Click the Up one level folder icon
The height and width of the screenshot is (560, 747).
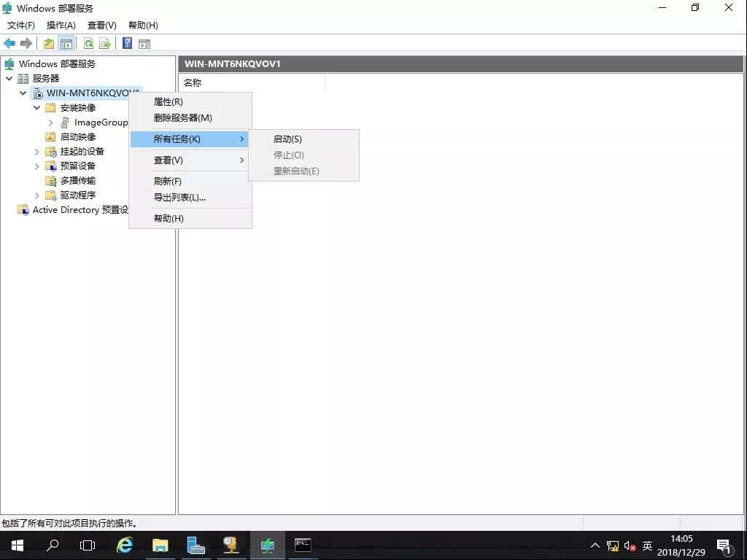coord(49,44)
